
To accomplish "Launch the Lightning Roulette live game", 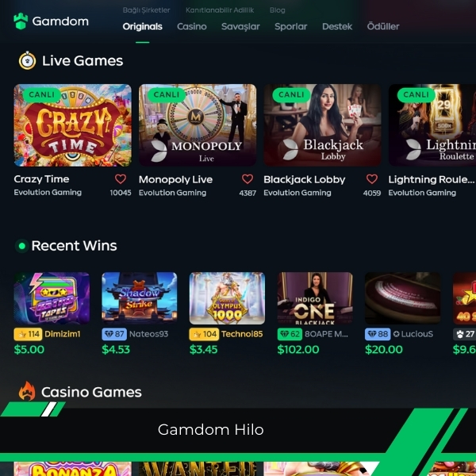I will tap(432, 125).
